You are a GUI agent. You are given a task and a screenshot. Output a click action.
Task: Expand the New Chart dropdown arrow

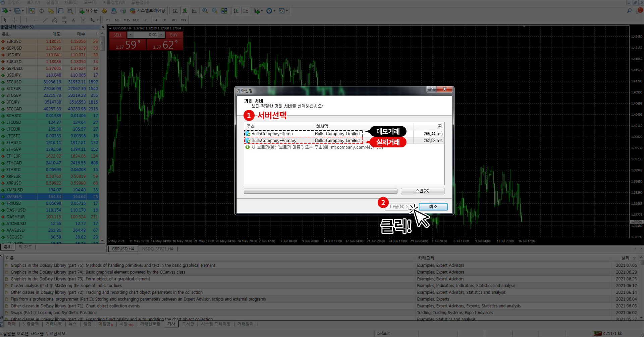click(10, 11)
